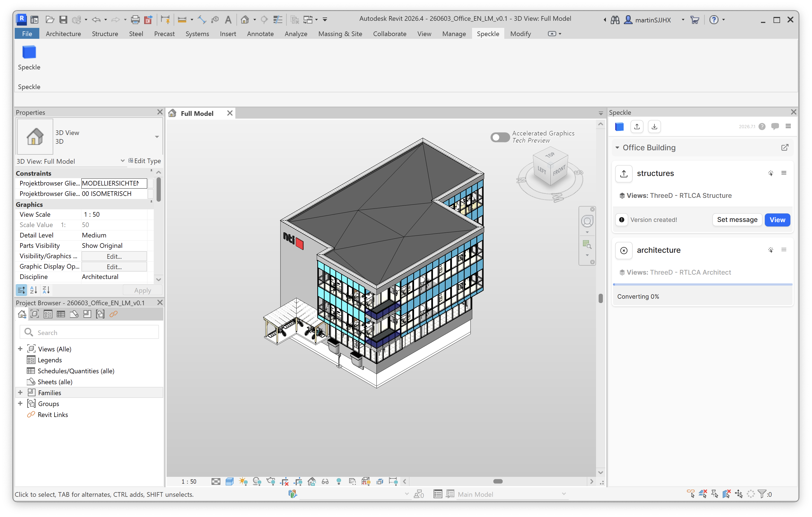
Task: Click the Save icon in the quick access toolbar
Action: click(x=63, y=20)
